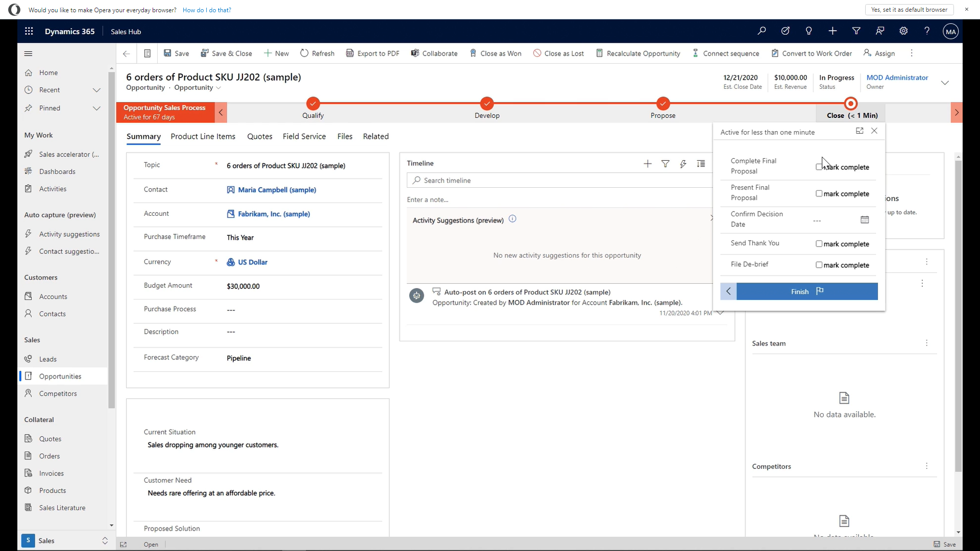Open the task flow checkmark icon
The image size is (980, 551).
[785, 31]
